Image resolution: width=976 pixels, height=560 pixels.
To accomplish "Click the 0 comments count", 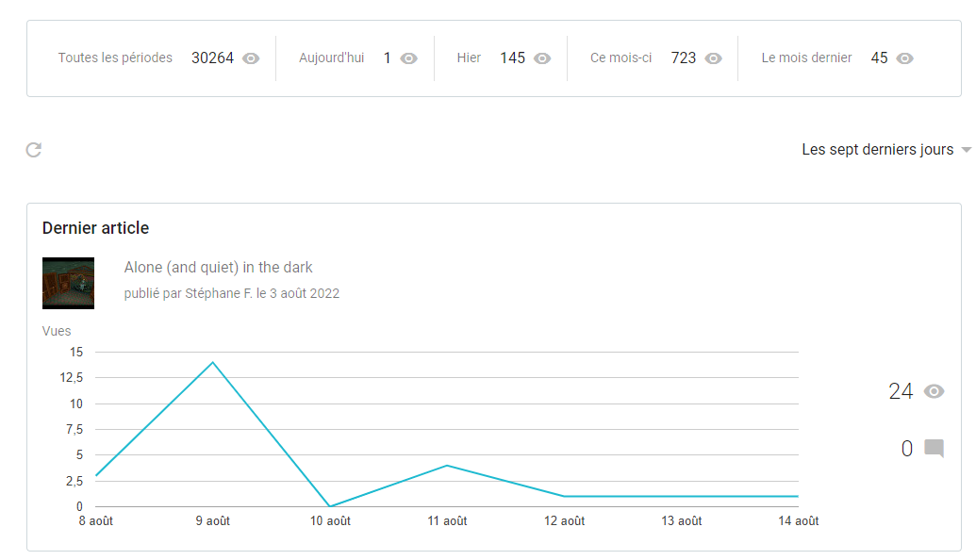I will (907, 449).
